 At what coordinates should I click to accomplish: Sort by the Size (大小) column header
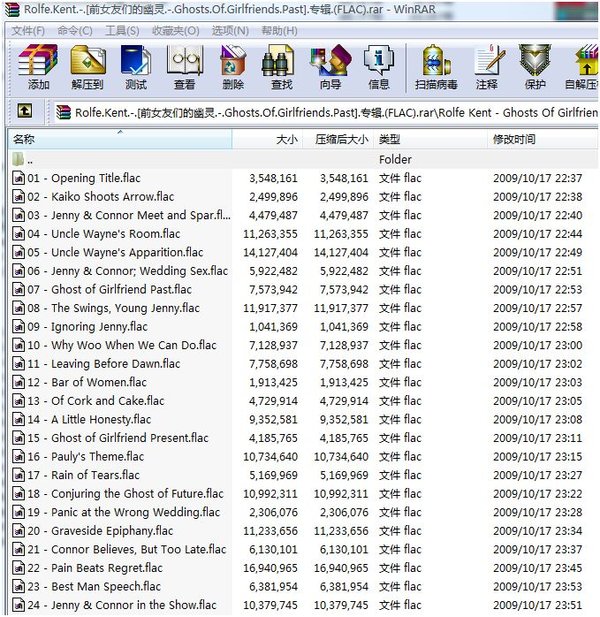point(268,139)
